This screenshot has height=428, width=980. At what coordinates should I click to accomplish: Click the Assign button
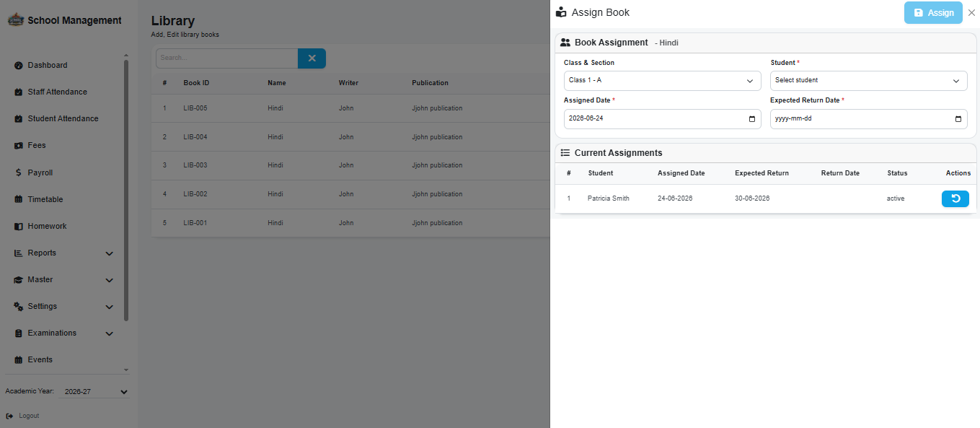[933, 13]
